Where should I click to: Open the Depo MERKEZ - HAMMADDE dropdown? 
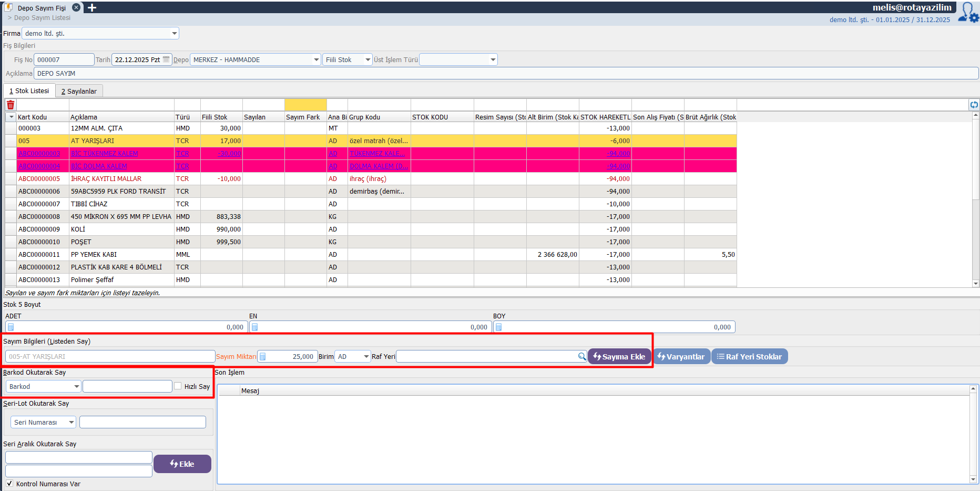[x=316, y=59]
